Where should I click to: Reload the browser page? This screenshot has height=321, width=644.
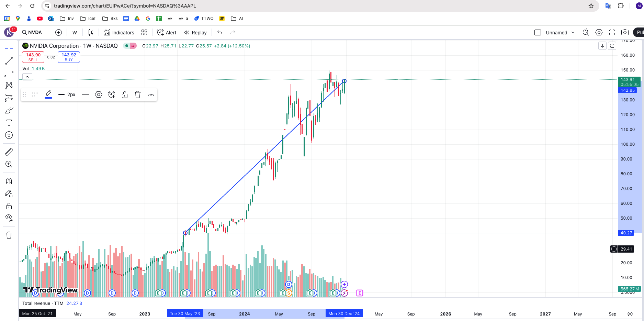point(32,6)
